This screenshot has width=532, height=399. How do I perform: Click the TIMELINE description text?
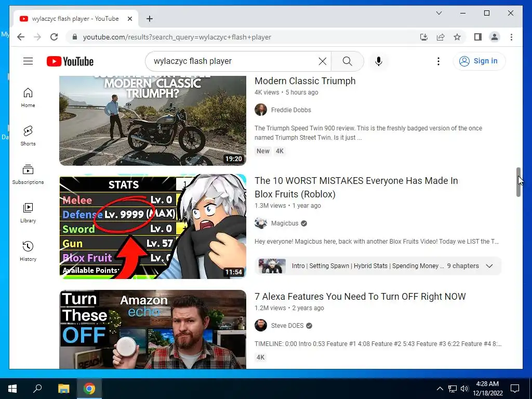click(378, 344)
